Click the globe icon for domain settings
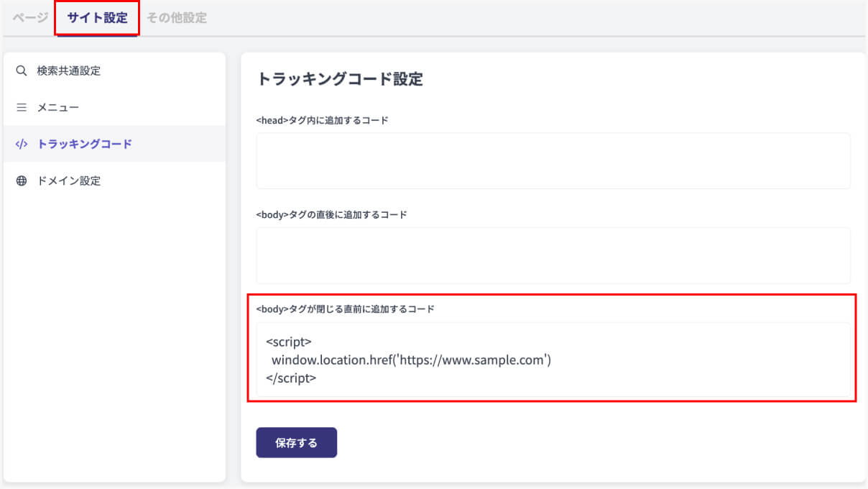Screen dimensions: 868x489 (x=21, y=181)
